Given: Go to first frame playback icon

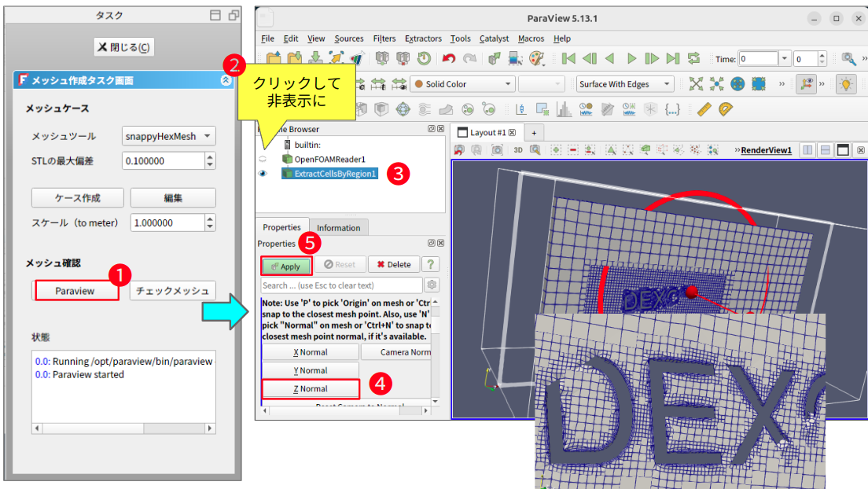Looking at the screenshot, I should 568,58.
